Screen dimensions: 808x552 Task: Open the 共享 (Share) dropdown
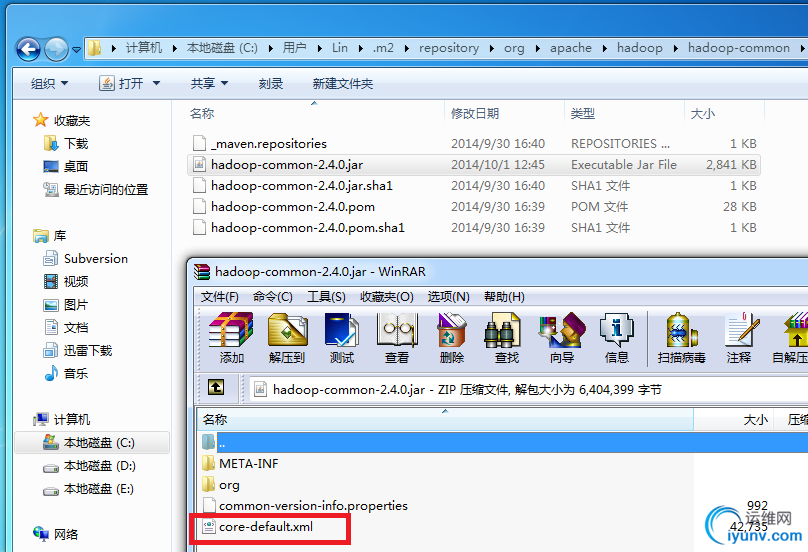pyautogui.click(x=209, y=83)
